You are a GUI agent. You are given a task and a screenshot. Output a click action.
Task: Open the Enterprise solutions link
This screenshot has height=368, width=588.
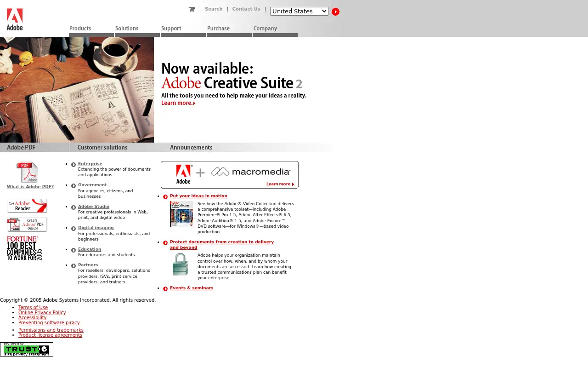(x=90, y=164)
